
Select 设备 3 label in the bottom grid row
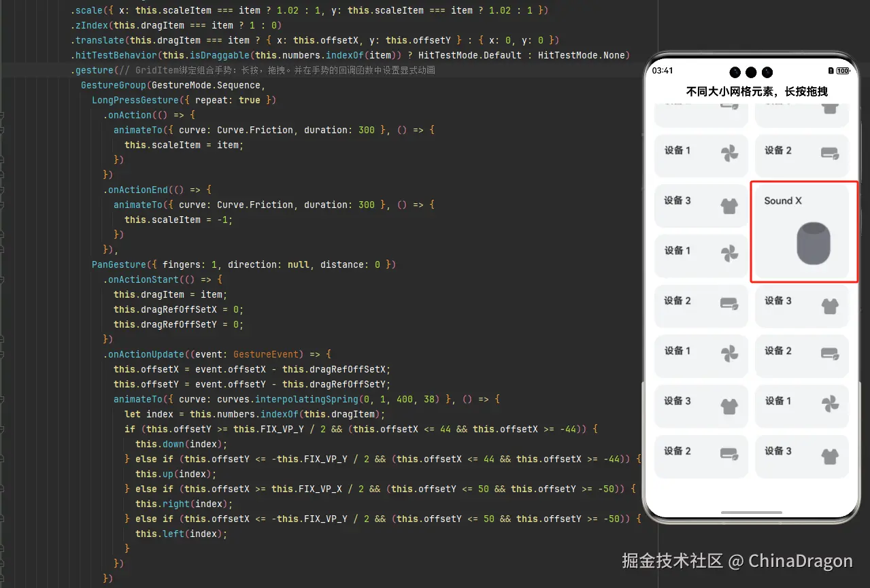(x=778, y=451)
